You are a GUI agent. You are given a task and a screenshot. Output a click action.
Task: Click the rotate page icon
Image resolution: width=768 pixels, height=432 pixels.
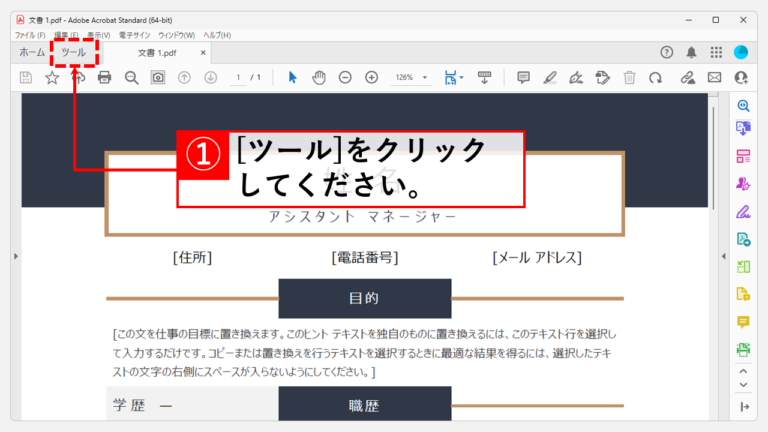click(655, 77)
